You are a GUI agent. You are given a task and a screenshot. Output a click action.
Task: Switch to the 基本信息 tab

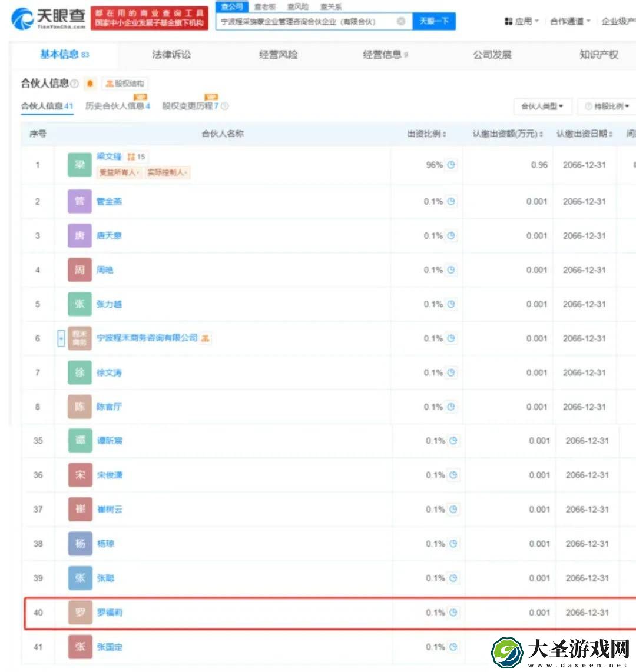point(64,54)
